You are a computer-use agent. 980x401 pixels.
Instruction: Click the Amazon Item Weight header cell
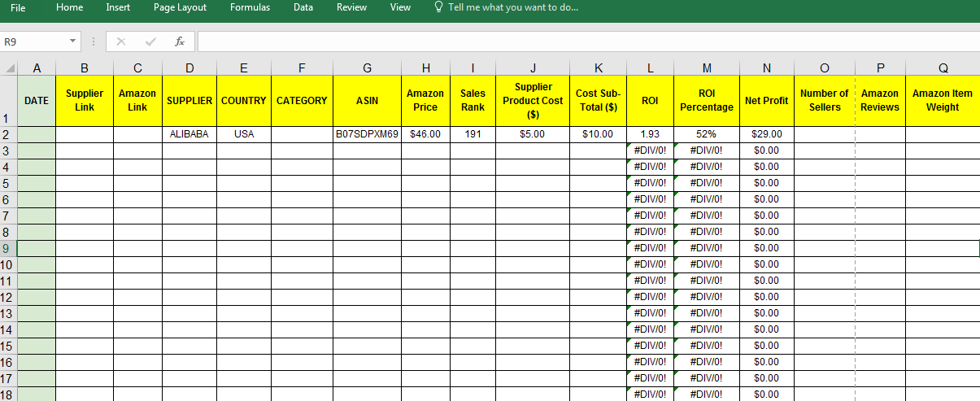click(943, 101)
